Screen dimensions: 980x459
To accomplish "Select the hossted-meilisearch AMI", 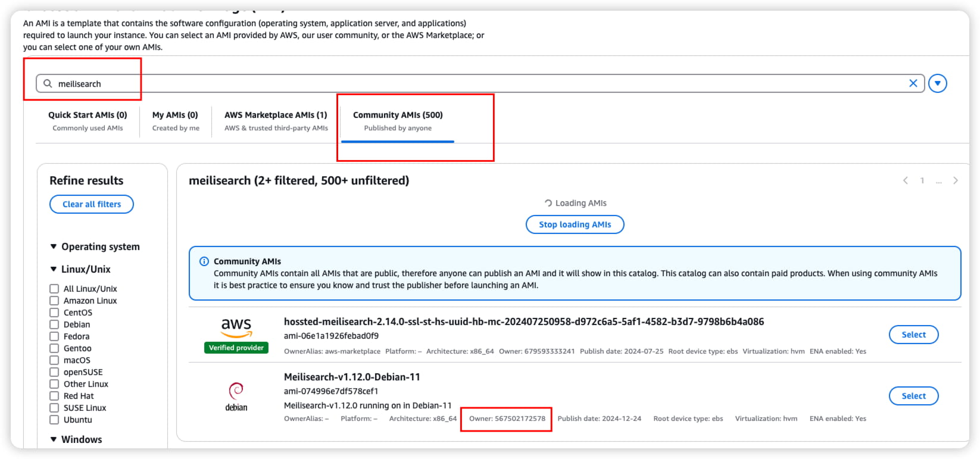I will pos(913,335).
